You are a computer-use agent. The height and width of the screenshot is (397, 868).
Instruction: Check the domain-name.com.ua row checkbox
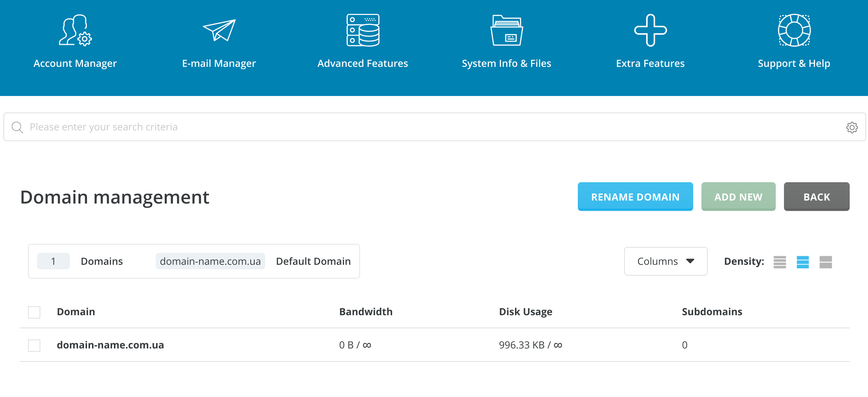point(34,345)
